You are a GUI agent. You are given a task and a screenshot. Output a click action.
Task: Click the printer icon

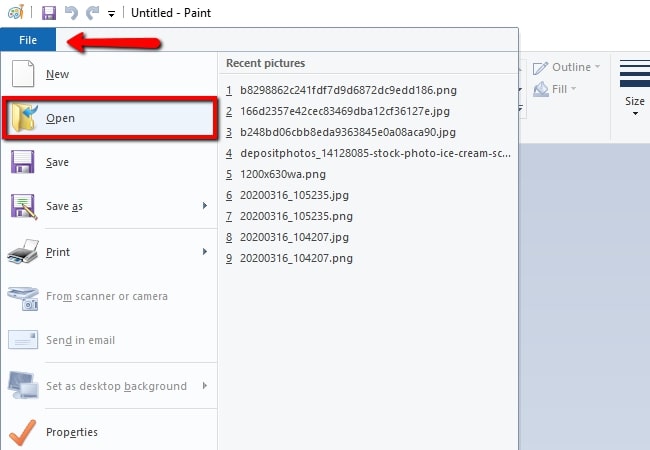pyautogui.click(x=23, y=252)
